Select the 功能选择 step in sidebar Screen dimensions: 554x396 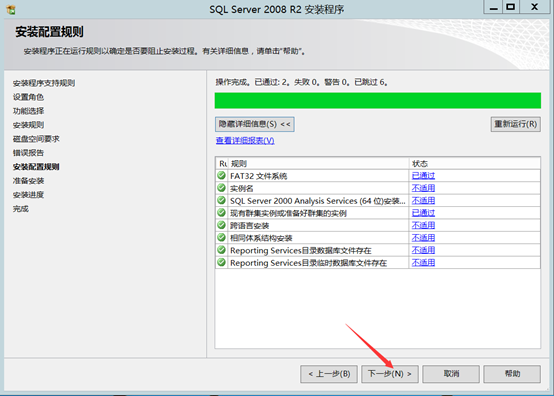[28, 111]
